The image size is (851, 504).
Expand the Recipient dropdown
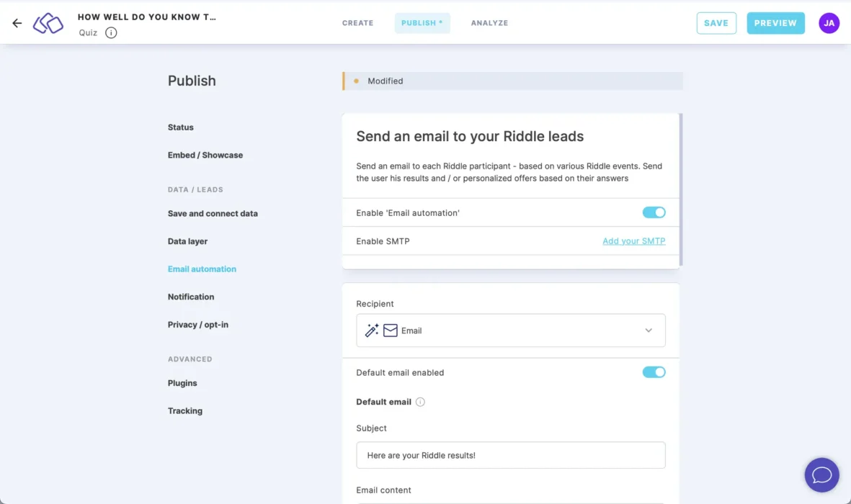click(648, 330)
